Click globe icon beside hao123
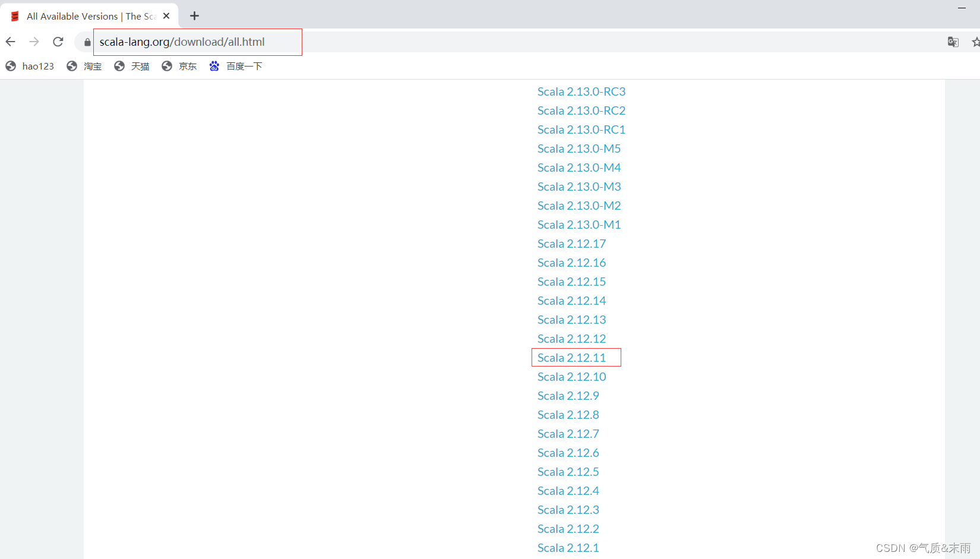980x559 pixels. point(11,66)
